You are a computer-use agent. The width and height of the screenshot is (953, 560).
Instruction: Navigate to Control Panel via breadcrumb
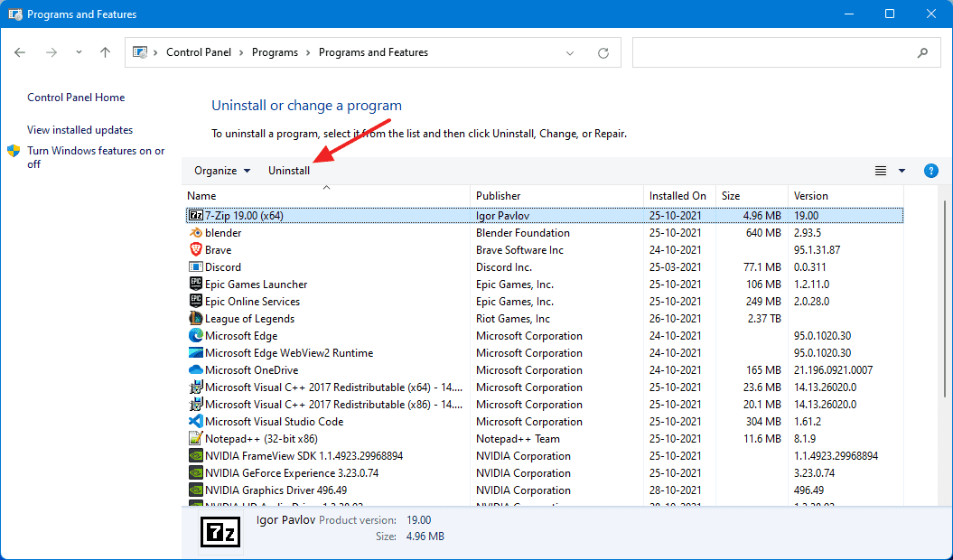(x=199, y=51)
